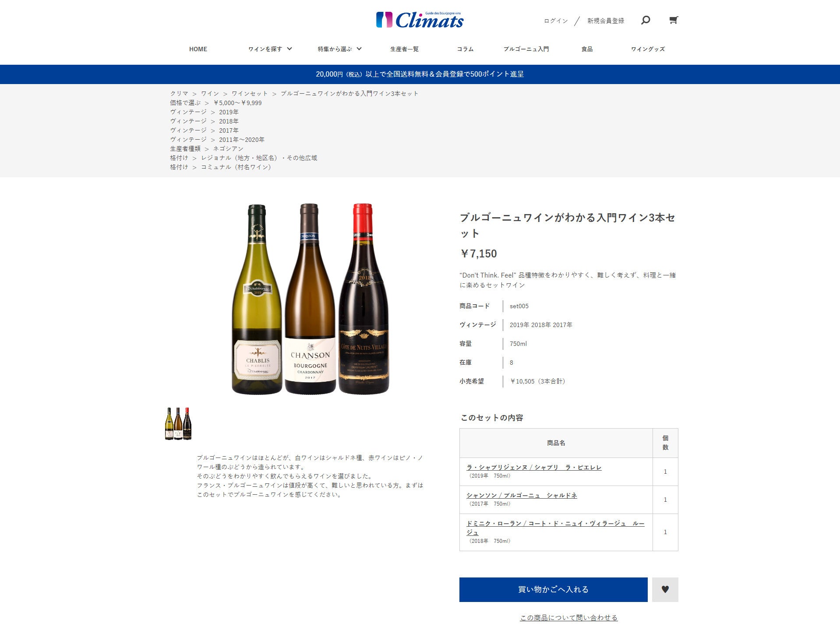Click the 買い物かごへ入れる button
The image size is (840, 630).
click(x=553, y=589)
